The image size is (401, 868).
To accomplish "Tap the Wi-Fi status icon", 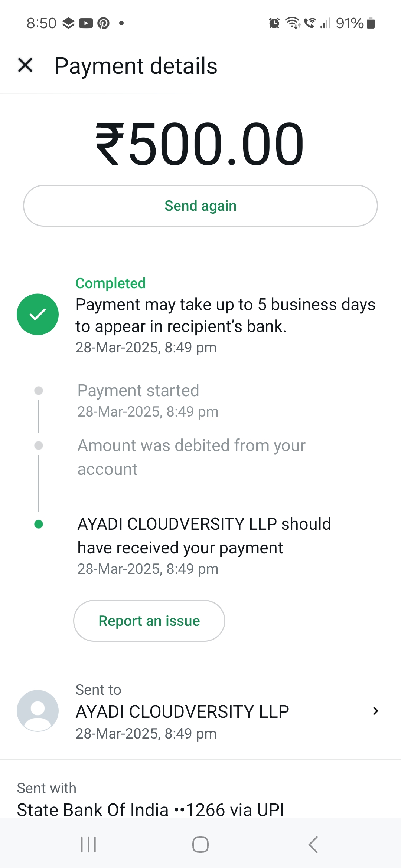I will [293, 23].
